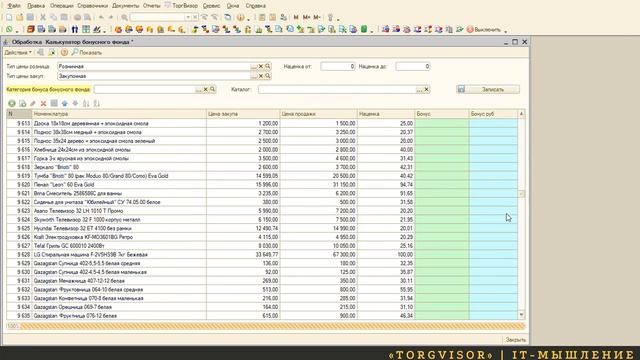Click the Цена закупа column header
Viewport: 640px width, 360px height.
pyautogui.click(x=243, y=114)
